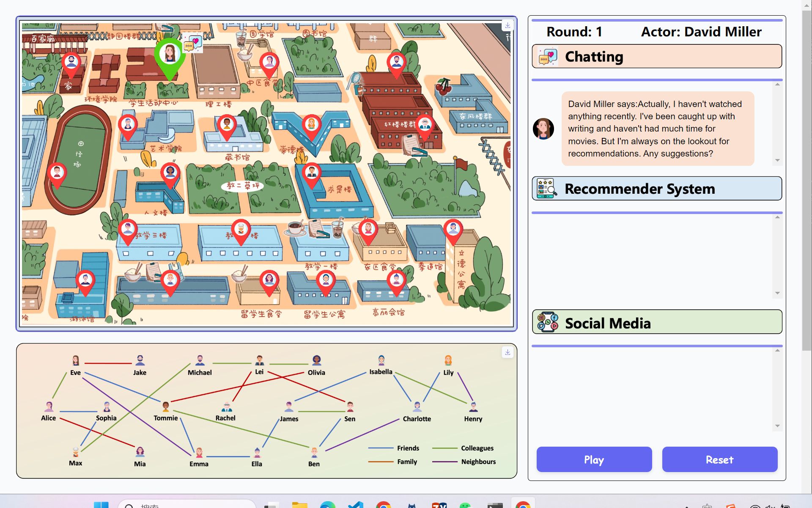This screenshot has height=508, width=812.
Task: Click the heart chat bubble beside the green marker
Action: (x=192, y=42)
